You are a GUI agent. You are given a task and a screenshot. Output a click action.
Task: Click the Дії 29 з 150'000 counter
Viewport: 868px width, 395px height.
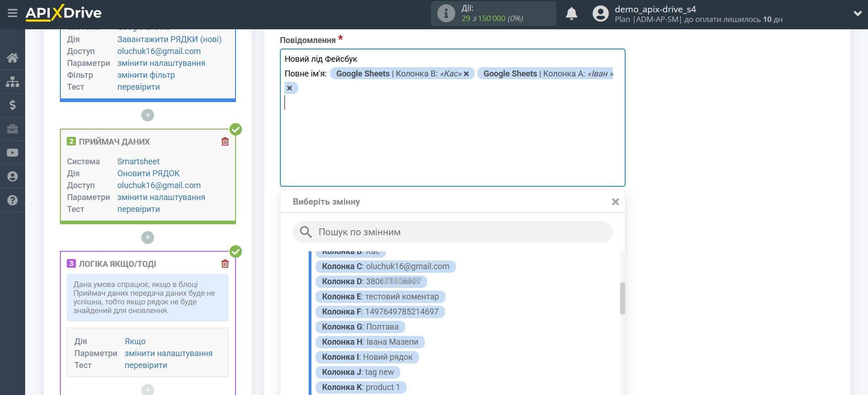tap(493, 13)
